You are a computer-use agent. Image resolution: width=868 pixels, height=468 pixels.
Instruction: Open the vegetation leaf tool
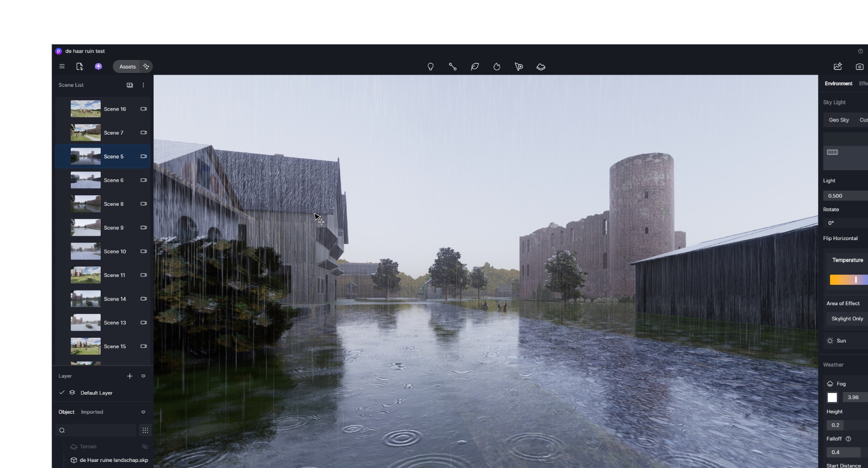click(x=475, y=67)
